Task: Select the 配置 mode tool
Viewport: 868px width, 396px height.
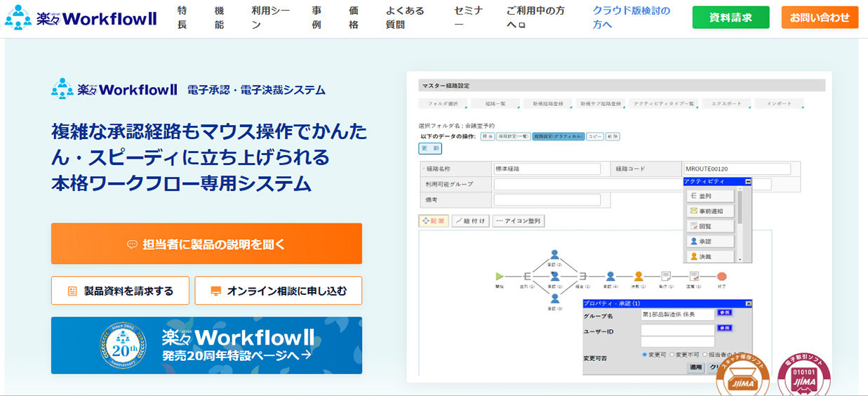Action: pos(433,221)
